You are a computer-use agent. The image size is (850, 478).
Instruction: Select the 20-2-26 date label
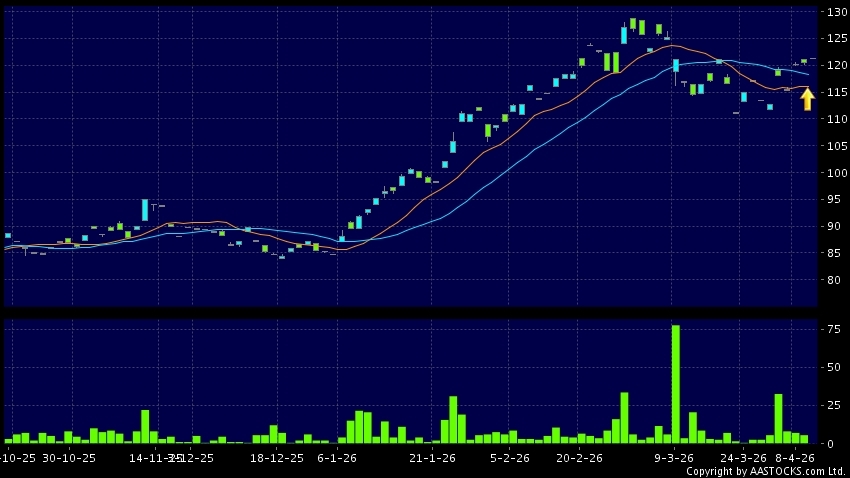579,457
